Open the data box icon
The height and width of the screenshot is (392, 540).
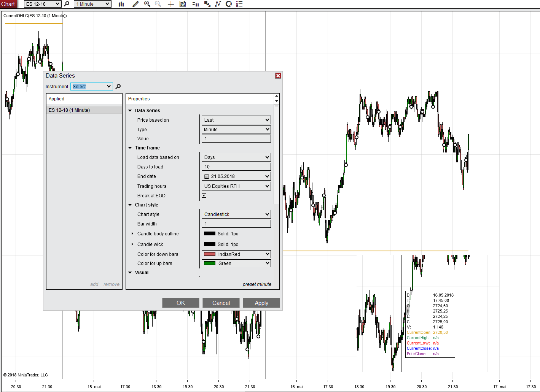pyautogui.click(x=183, y=4)
